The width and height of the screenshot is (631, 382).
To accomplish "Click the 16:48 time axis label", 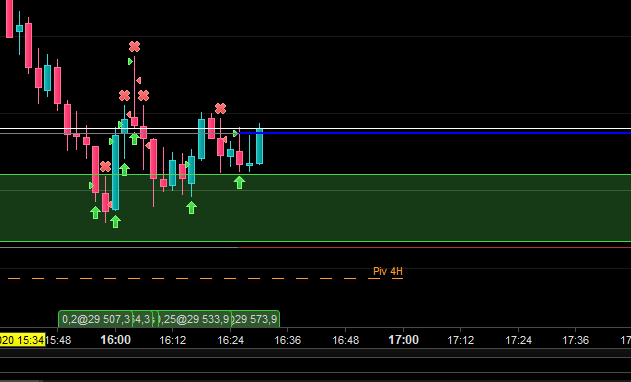I will pos(346,341).
